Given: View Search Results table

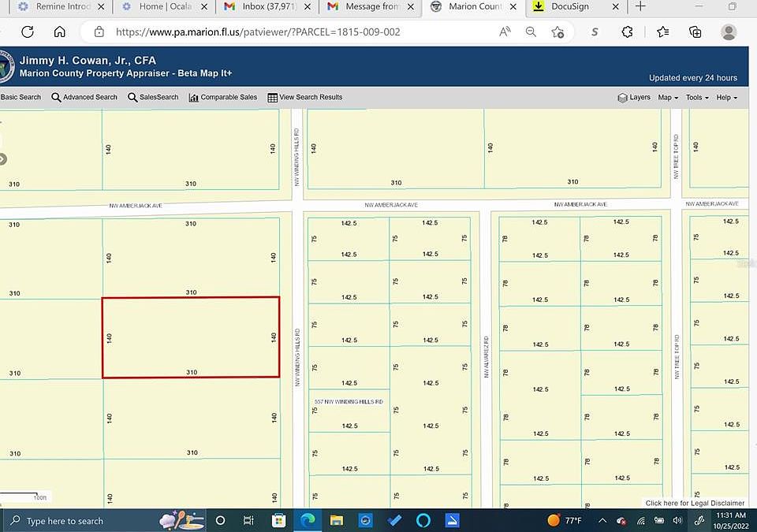Looking at the screenshot, I should tap(305, 97).
